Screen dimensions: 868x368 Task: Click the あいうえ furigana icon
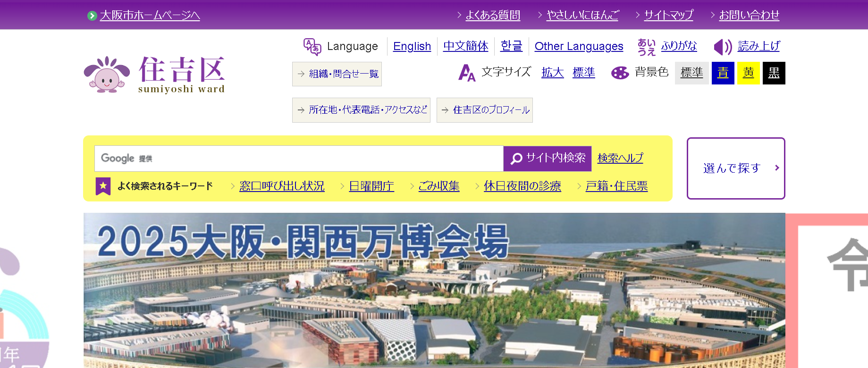pos(647,47)
